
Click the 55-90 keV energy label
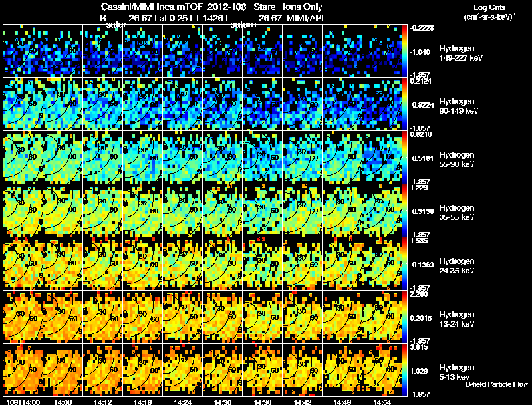(457, 164)
